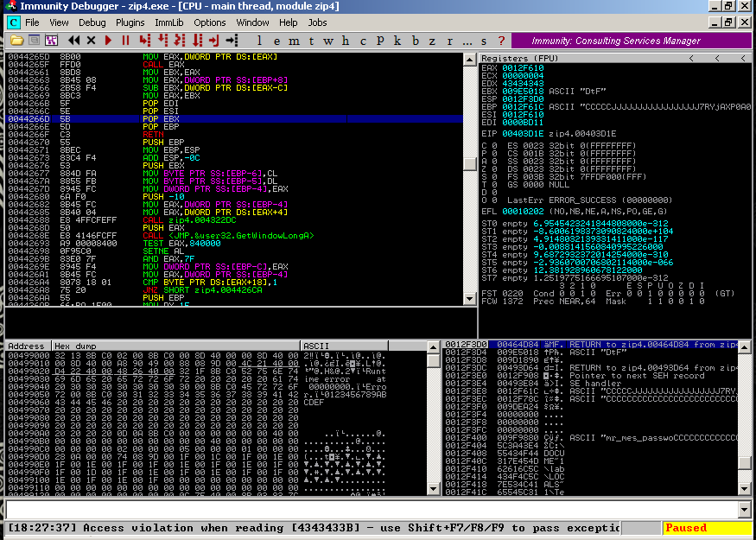Select the SE handler stack row
Viewport: 756px width, 540px height.
pos(591,384)
